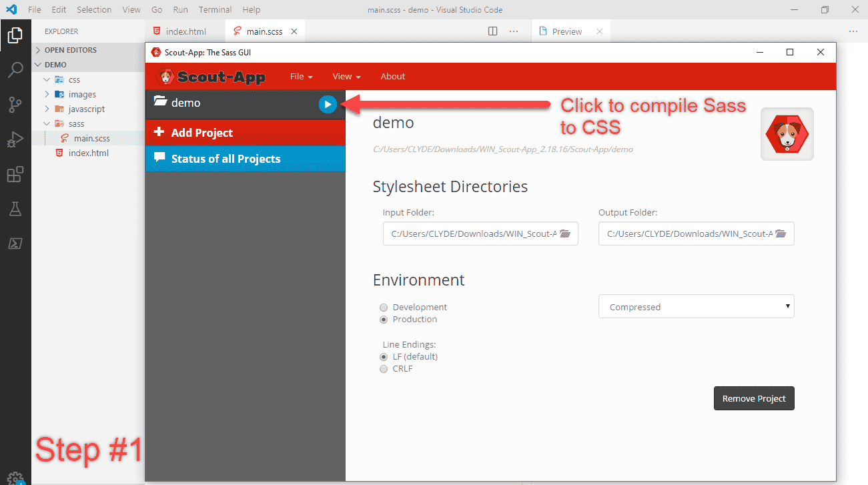
Task: Open PowerShell icon in the activity bar
Action: 15,244
